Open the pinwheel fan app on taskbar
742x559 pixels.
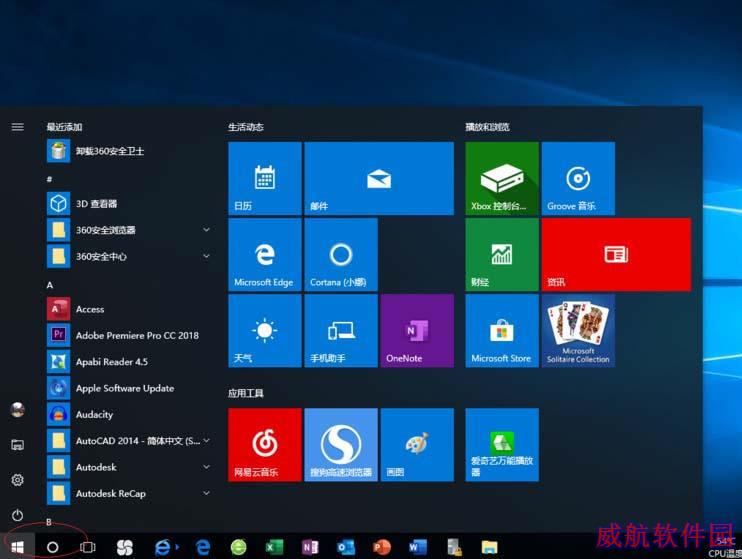click(125, 547)
